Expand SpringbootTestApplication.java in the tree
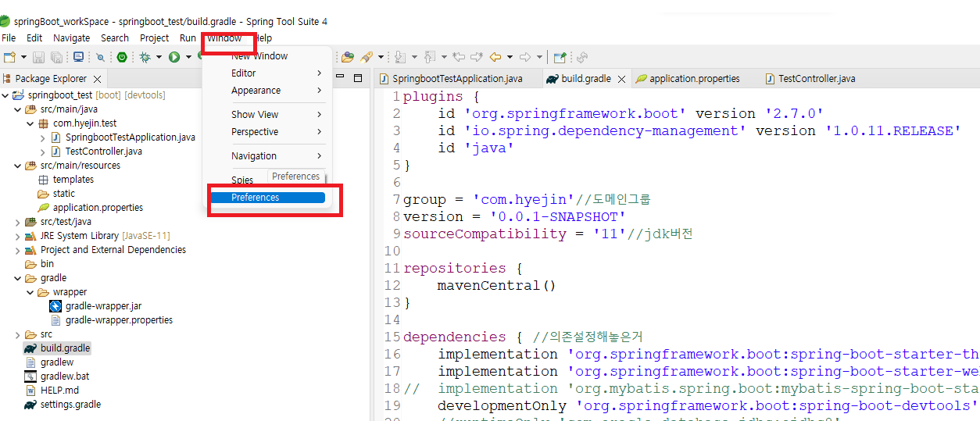Viewport: 980px width, 421px height. click(x=43, y=137)
